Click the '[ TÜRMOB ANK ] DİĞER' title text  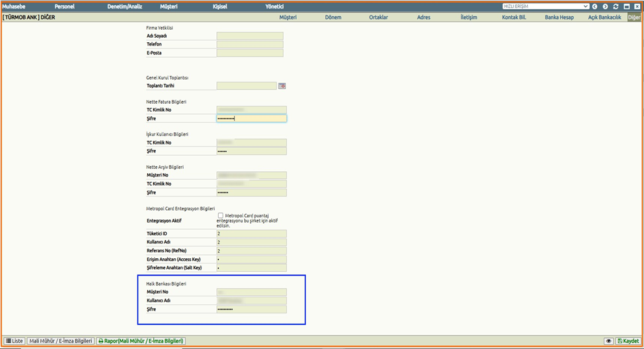click(x=29, y=18)
